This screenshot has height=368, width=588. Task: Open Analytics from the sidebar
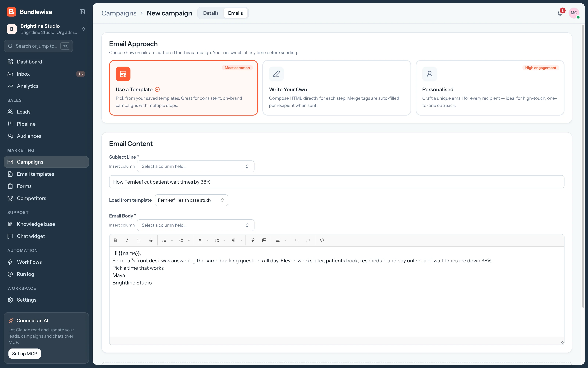pos(46,86)
